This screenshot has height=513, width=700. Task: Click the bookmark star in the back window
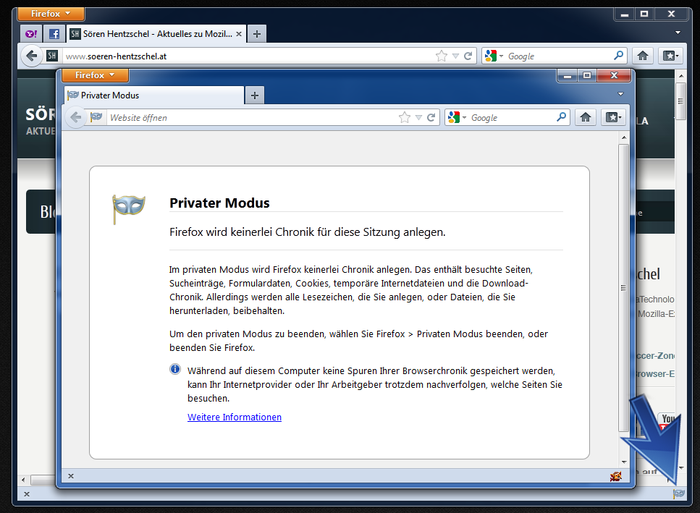point(441,56)
